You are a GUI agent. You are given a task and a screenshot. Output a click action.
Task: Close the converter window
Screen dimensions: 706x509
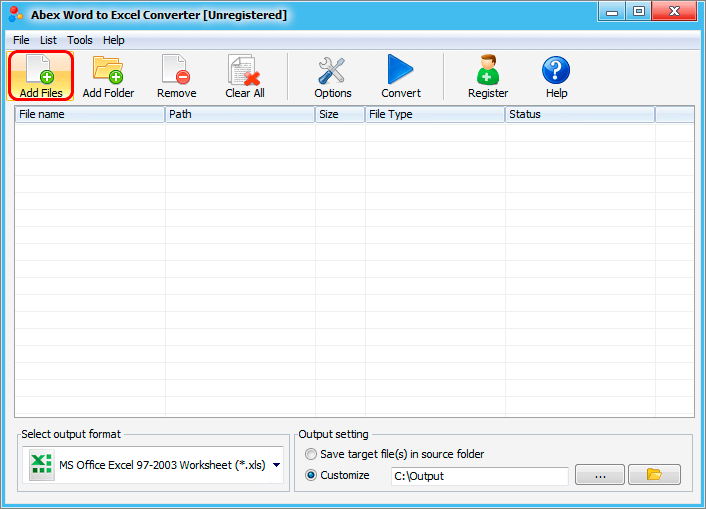coord(674,12)
